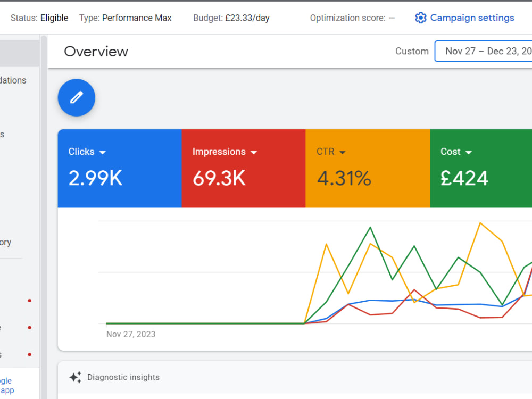
Task: Click the Optimization score label
Action: (x=348, y=18)
